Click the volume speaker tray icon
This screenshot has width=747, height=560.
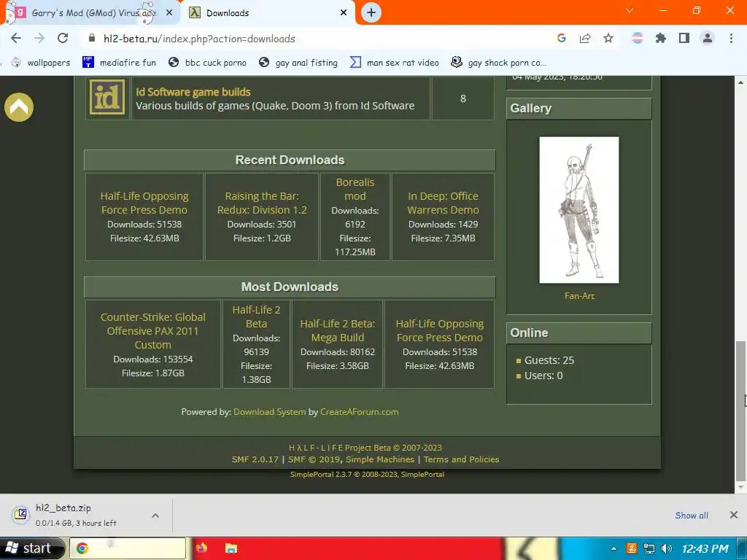click(666, 548)
